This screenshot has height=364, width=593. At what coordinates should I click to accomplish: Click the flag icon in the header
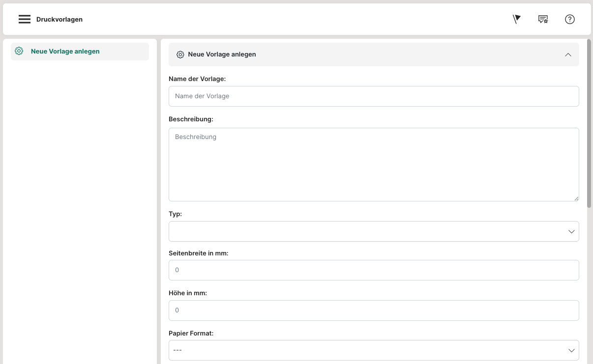tap(516, 19)
